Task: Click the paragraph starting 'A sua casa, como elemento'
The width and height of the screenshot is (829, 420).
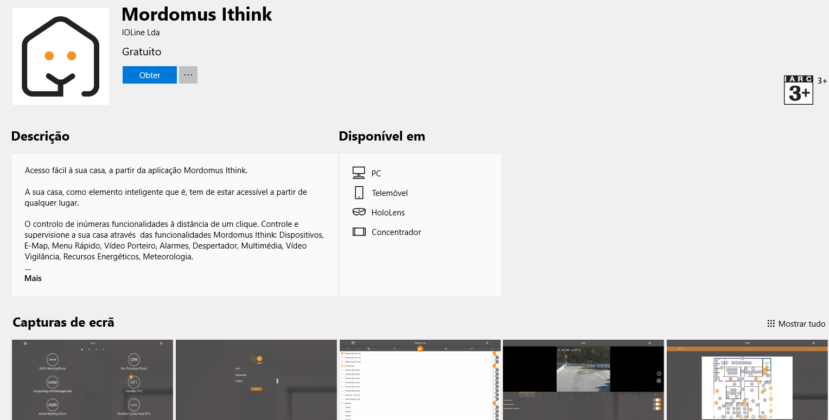Action: tap(165, 197)
